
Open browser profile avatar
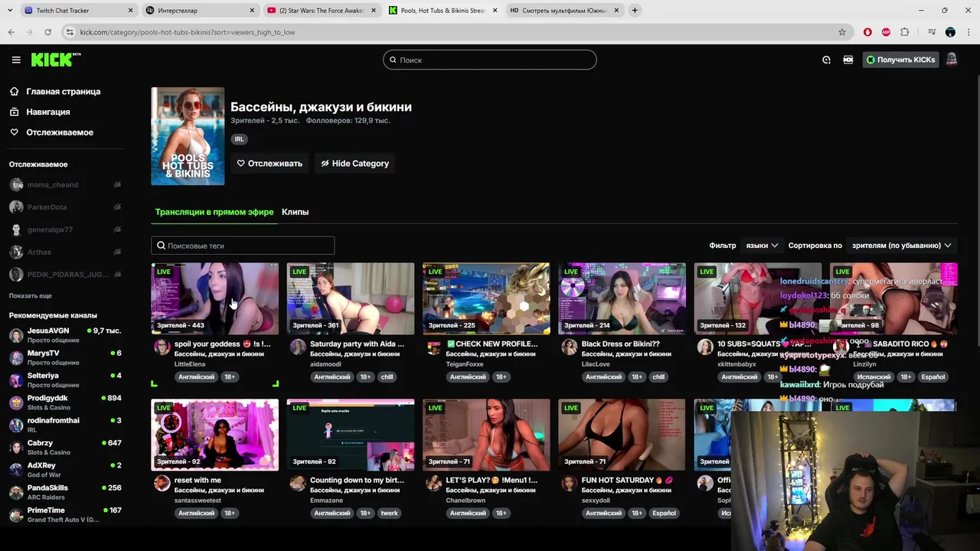pyautogui.click(x=950, y=32)
